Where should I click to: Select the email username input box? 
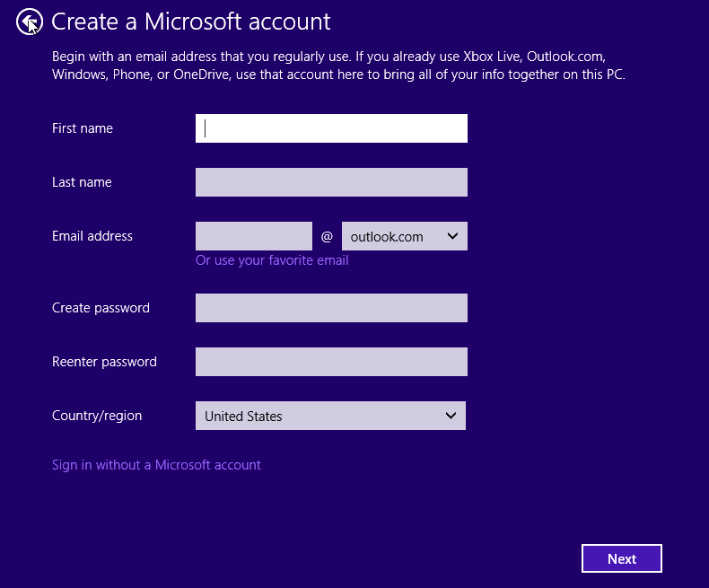pyautogui.click(x=254, y=236)
